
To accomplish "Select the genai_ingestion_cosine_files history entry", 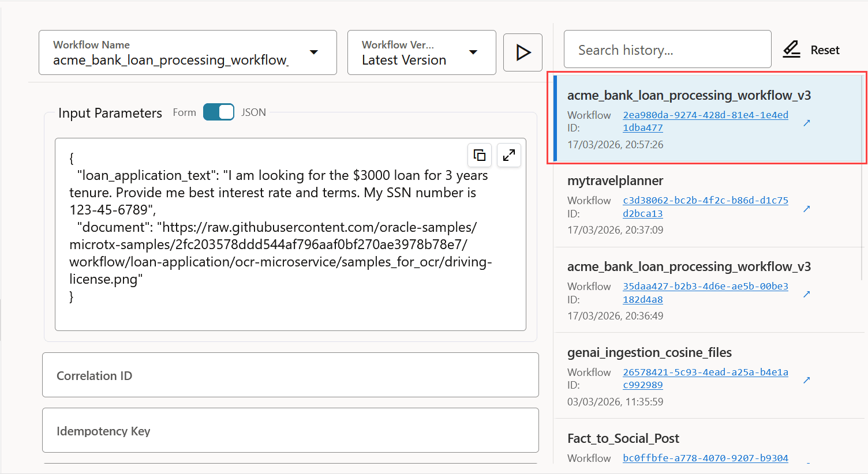I will (709, 376).
